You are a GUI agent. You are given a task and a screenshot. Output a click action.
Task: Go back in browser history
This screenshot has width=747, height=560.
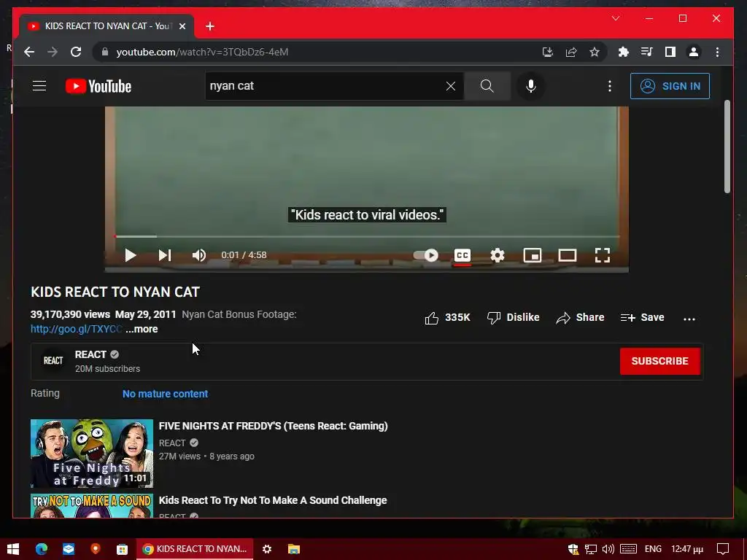click(29, 52)
